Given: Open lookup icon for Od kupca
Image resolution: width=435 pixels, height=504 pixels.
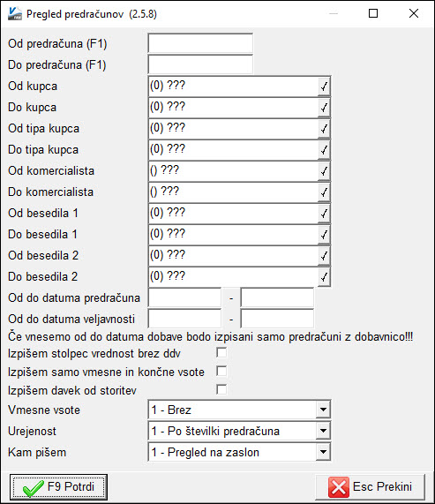Looking at the screenshot, I should [324, 87].
